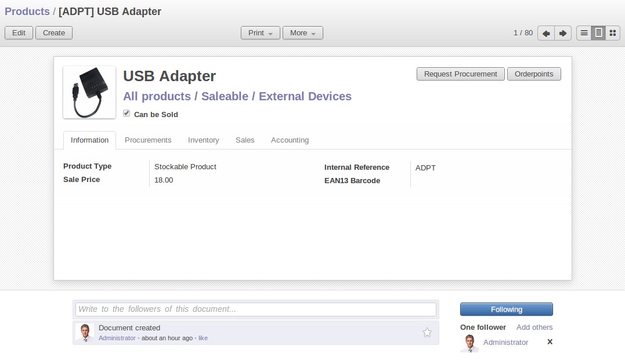This screenshot has height=364, width=625.
Task: Switch to form view icon
Action: pyautogui.click(x=598, y=33)
